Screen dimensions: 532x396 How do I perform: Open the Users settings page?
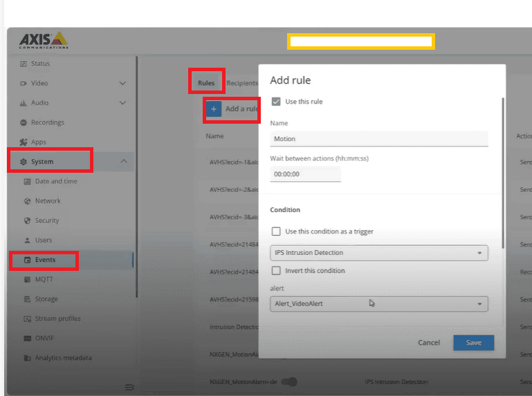coord(44,241)
